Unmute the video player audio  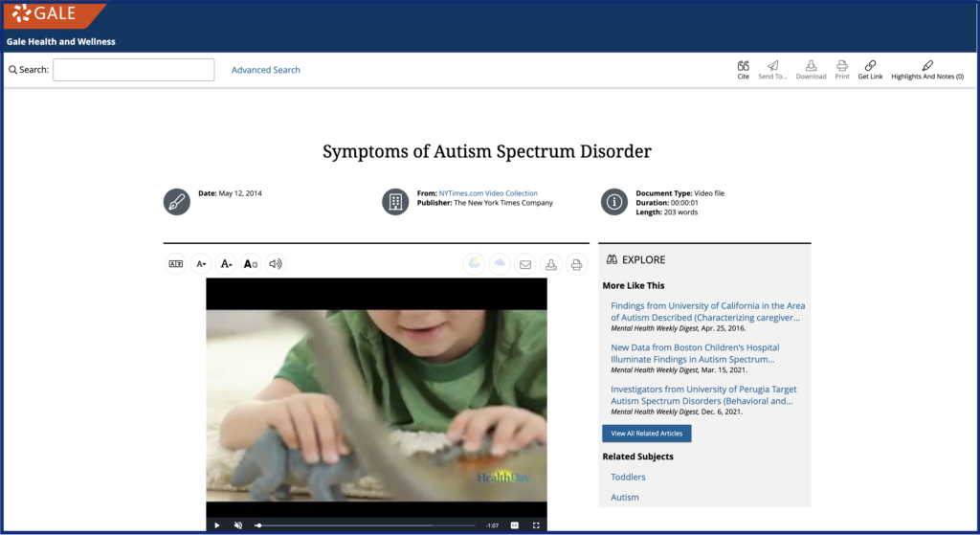238,525
